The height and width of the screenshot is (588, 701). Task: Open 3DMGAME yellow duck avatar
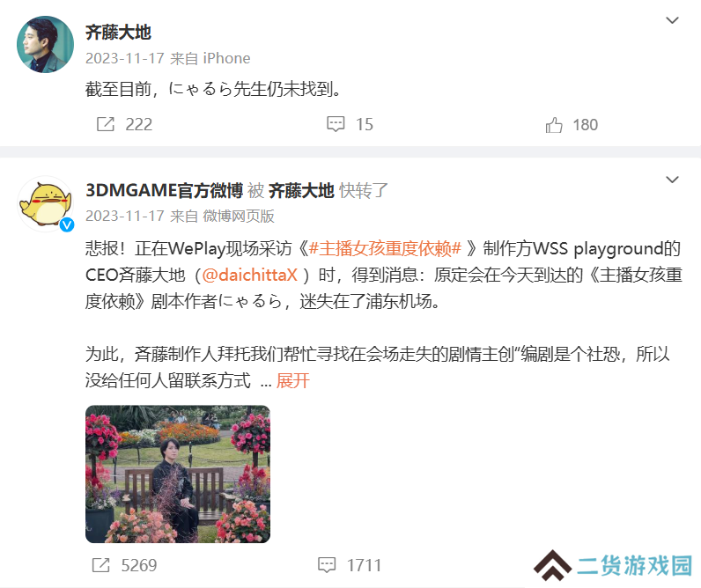pos(45,203)
